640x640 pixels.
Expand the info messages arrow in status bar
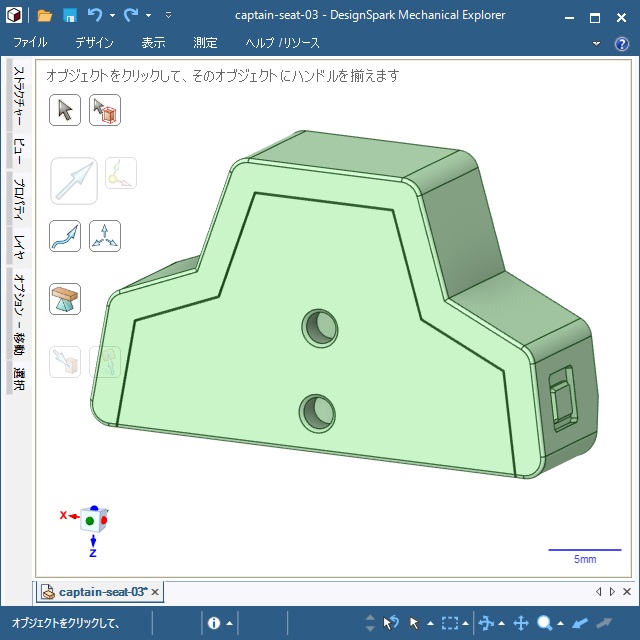229,623
